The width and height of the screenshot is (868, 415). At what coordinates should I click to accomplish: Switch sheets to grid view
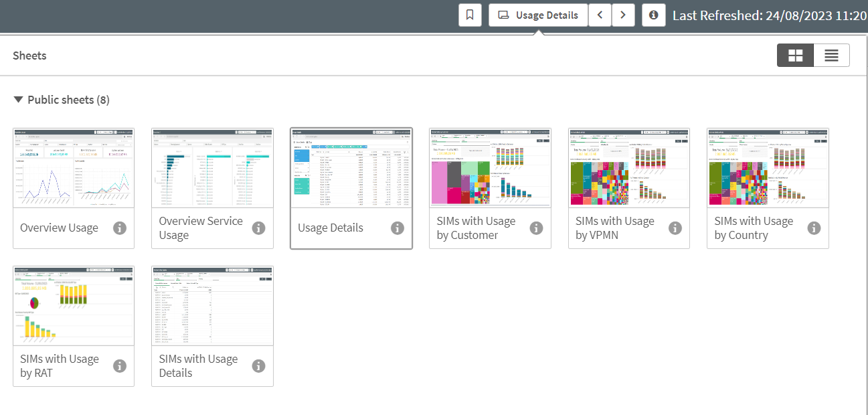(795, 56)
